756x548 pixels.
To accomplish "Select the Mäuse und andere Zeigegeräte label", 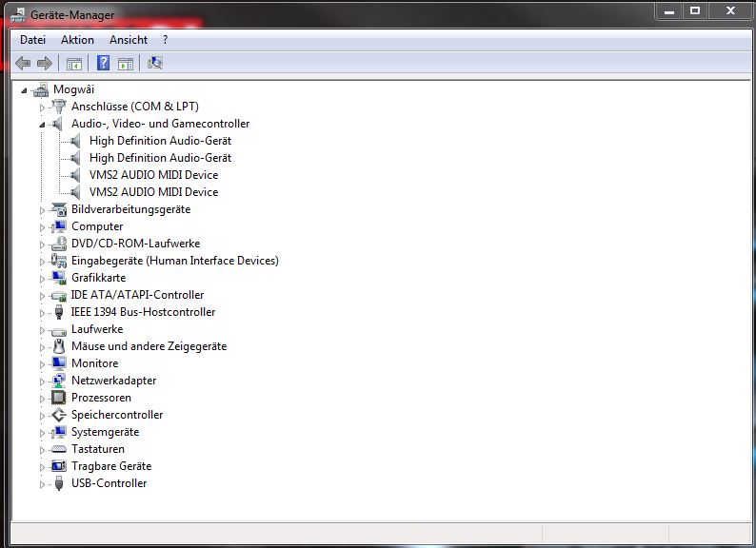I will point(149,346).
